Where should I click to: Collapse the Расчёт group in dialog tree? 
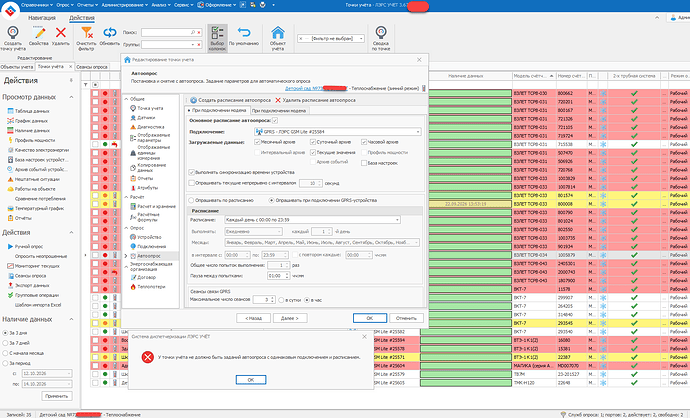[x=126, y=197]
